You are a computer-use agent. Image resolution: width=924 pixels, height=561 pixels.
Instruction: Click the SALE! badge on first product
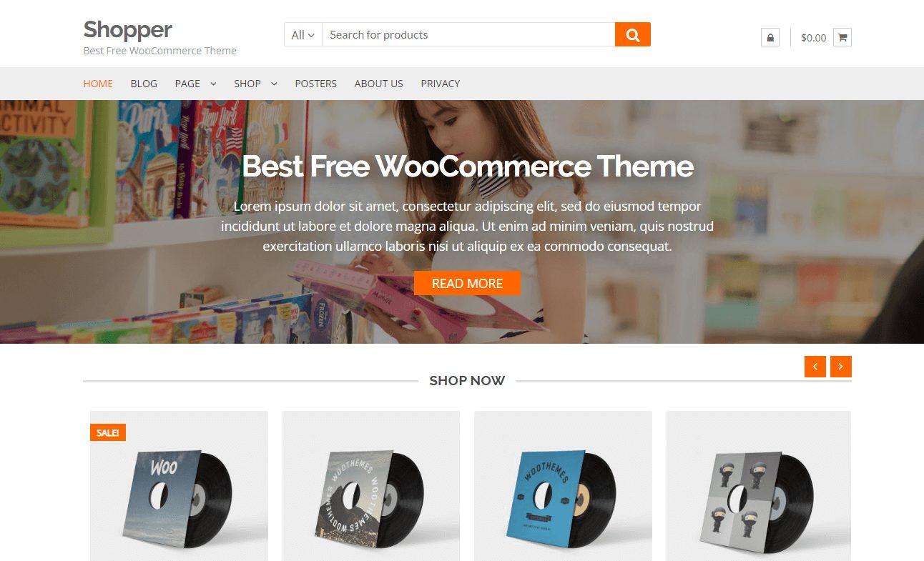pyautogui.click(x=108, y=432)
